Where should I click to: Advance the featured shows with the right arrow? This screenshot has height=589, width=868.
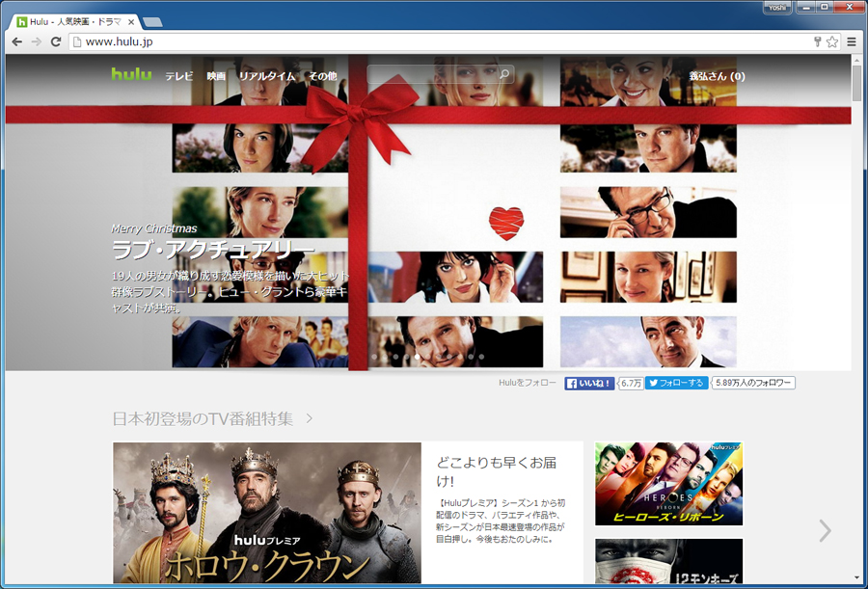[x=825, y=530]
